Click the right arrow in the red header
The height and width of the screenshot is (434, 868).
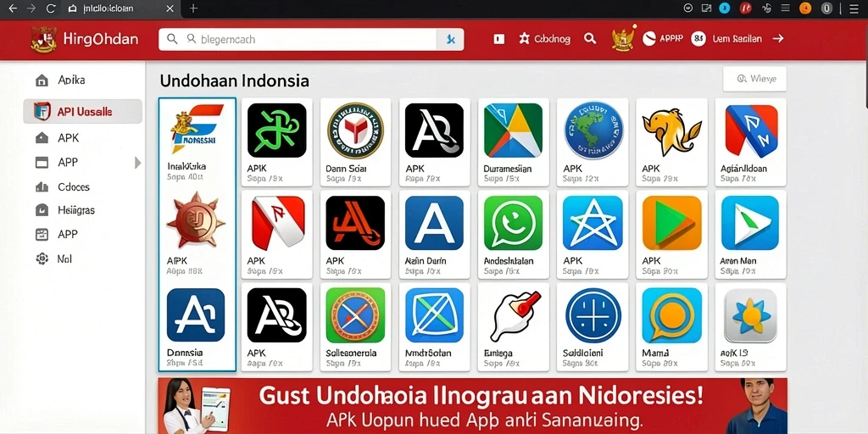click(x=778, y=39)
